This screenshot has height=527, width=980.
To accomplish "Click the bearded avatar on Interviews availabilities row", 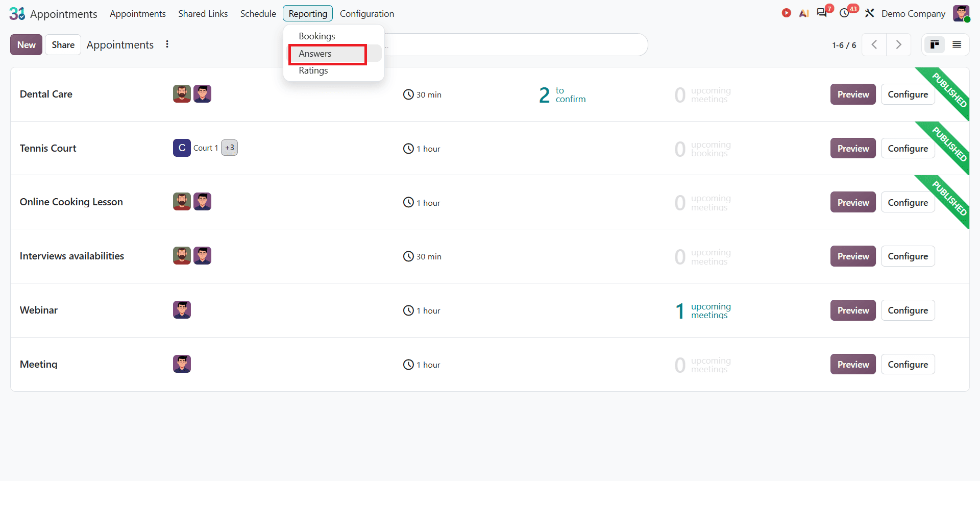I will coord(182,256).
